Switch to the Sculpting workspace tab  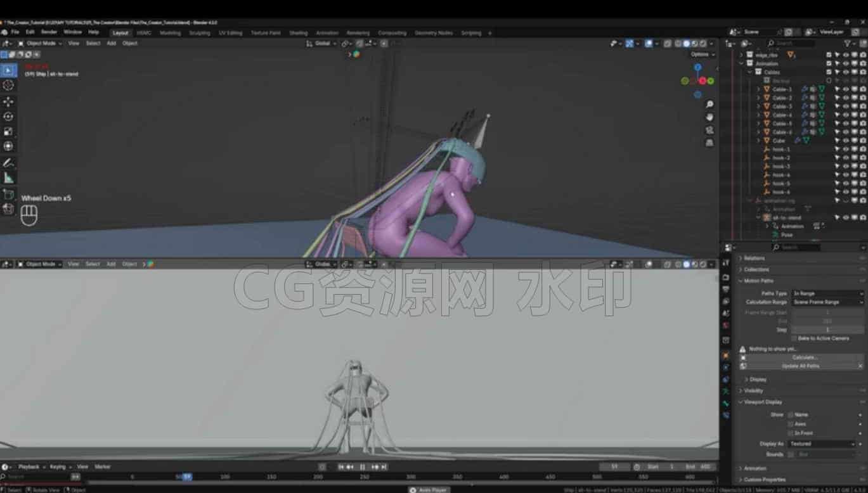(199, 33)
